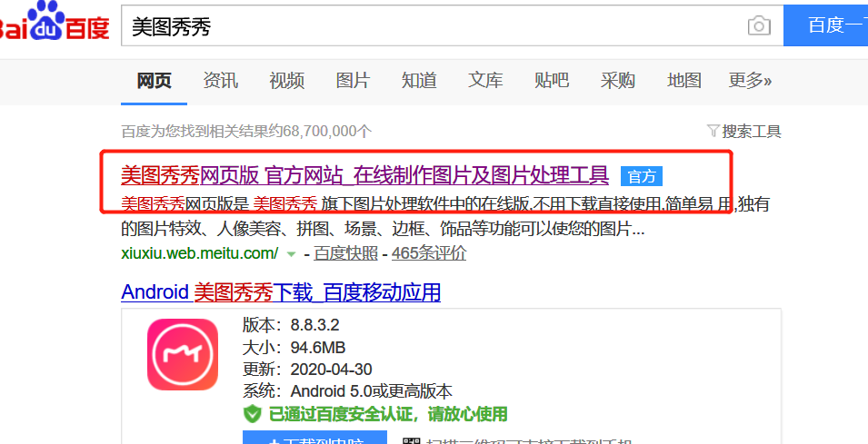Viewport: 868px width, 444px height.
Task: Open the 百度快照 link
Action: pyautogui.click(x=346, y=253)
